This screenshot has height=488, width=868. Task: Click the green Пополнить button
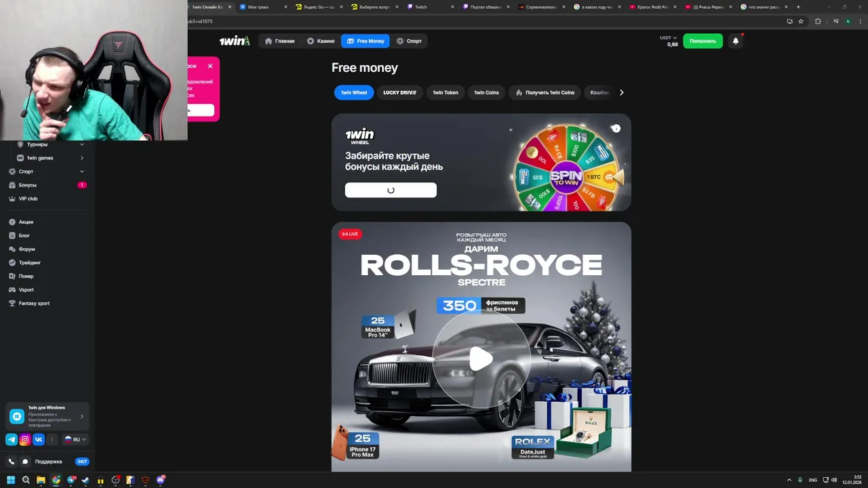(703, 41)
